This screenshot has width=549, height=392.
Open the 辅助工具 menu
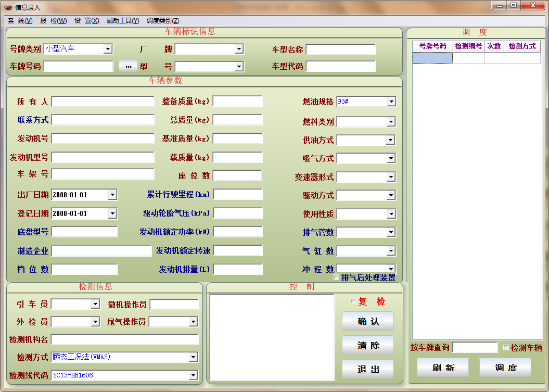point(123,21)
